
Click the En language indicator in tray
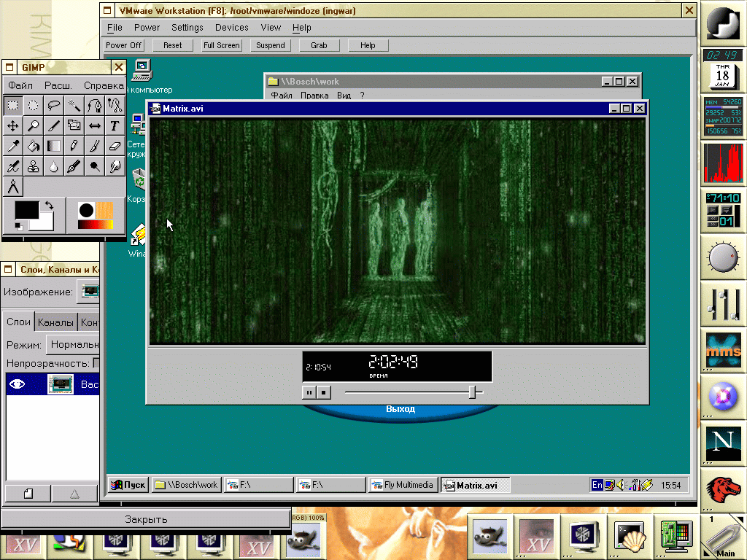597,485
